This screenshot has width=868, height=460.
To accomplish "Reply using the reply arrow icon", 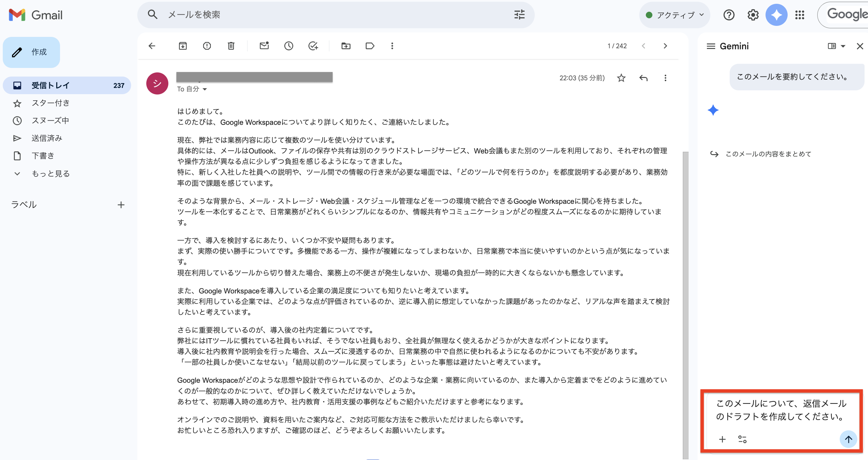I will pyautogui.click(x=643, y=78).
